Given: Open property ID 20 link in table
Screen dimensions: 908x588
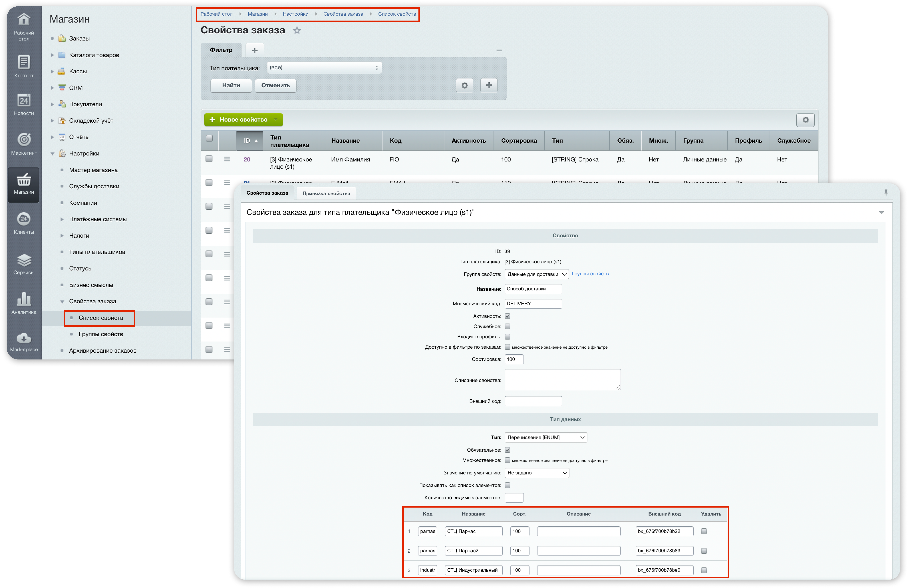Looking at the screenshot, I should [247, 159].
